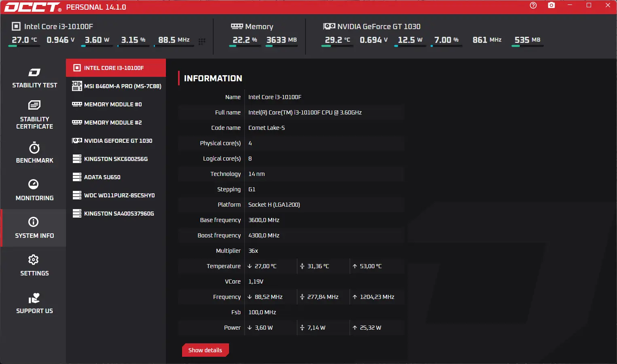Click the average temperature value 31,36 °C
Viewport: 617px width, 364px height.
coord(318,266)
